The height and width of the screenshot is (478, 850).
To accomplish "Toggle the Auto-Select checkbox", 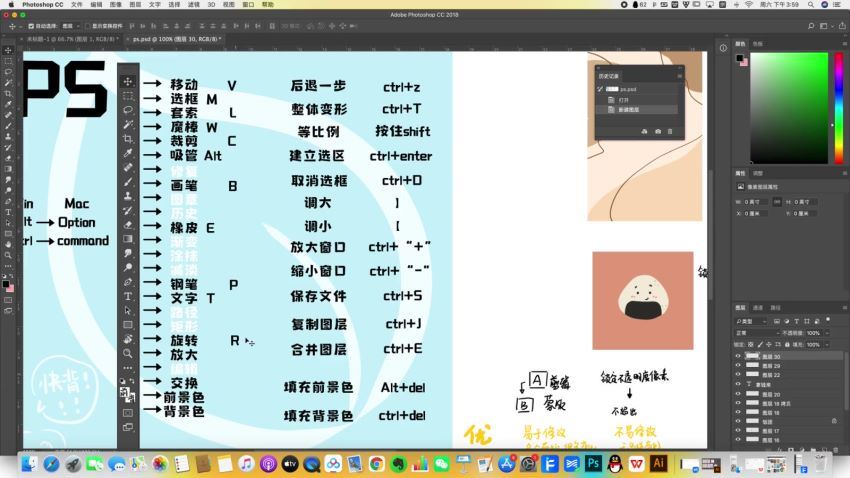I will 31,26.
